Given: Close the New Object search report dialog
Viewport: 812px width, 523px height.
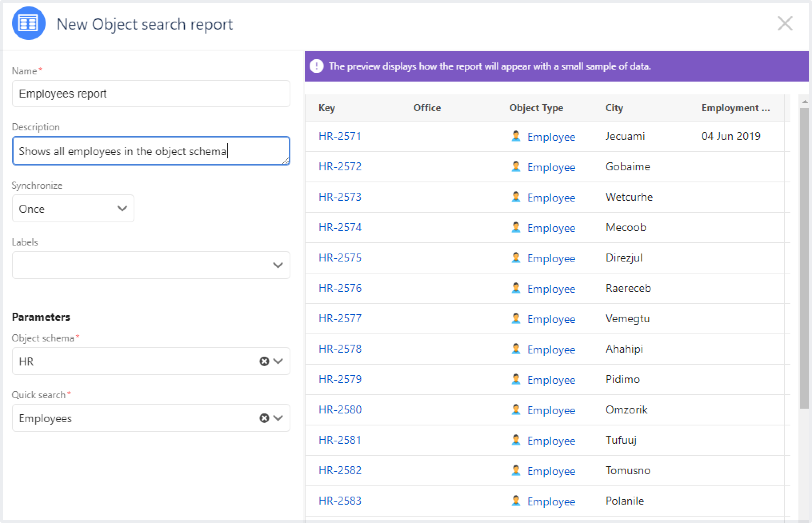Looking at the screenshot, I should (785, 24).
